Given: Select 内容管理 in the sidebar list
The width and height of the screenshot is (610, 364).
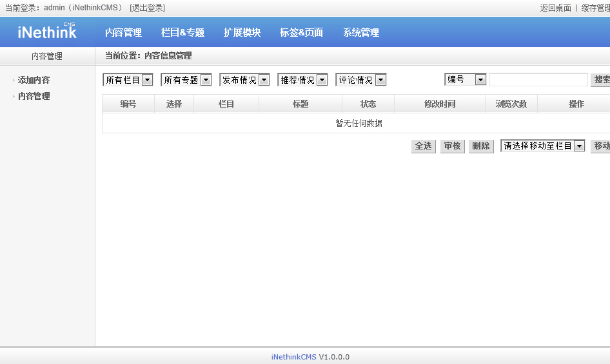Looking at the screenshot, I should coord(34,97).
